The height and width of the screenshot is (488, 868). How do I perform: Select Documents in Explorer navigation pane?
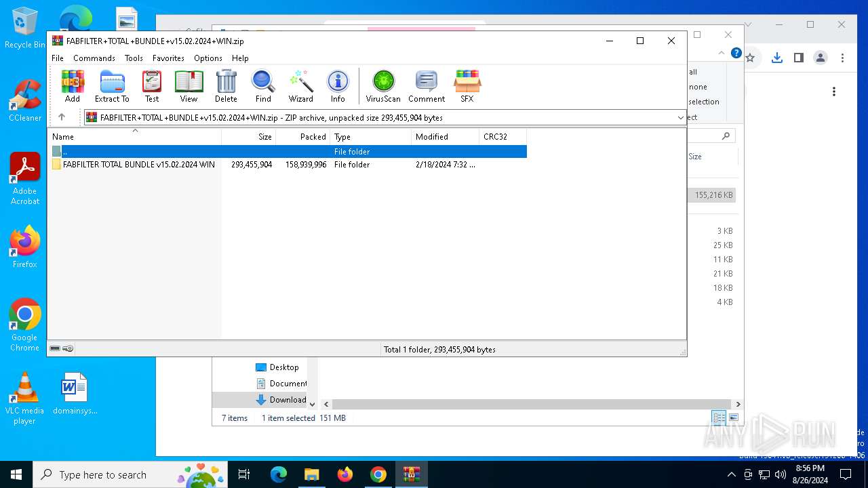(281, 384)
